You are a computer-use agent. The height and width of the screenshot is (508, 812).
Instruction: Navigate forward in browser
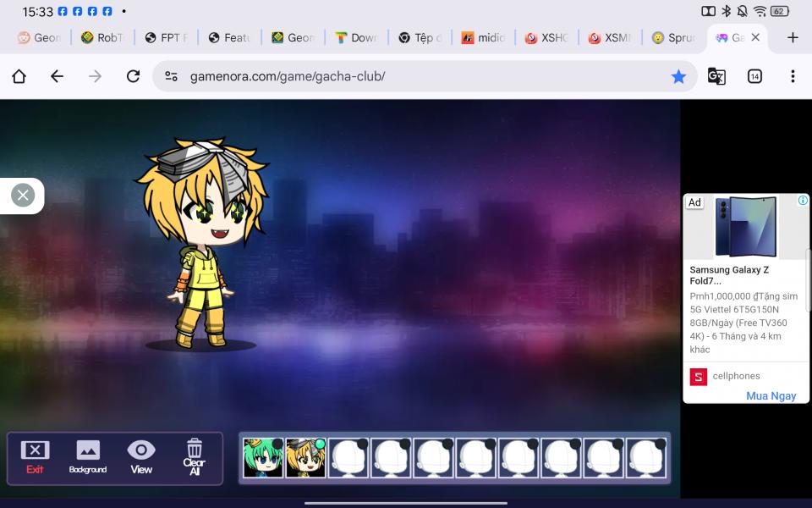(95, 77)
